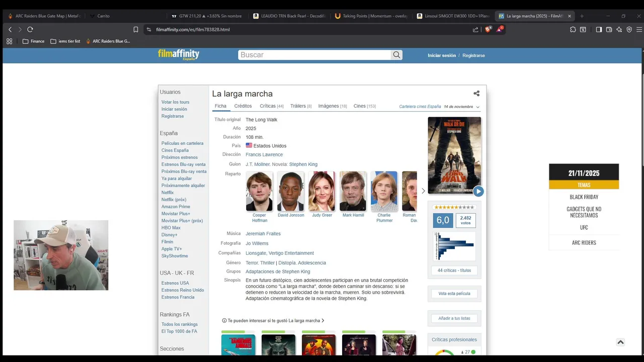Viewport: 644px width, 362px height.
Task: Open the Judy Greer cast photo
Action: point(322,191)
